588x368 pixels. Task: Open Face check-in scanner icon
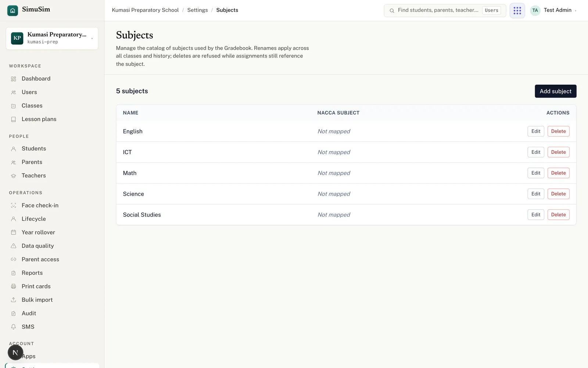14,205
